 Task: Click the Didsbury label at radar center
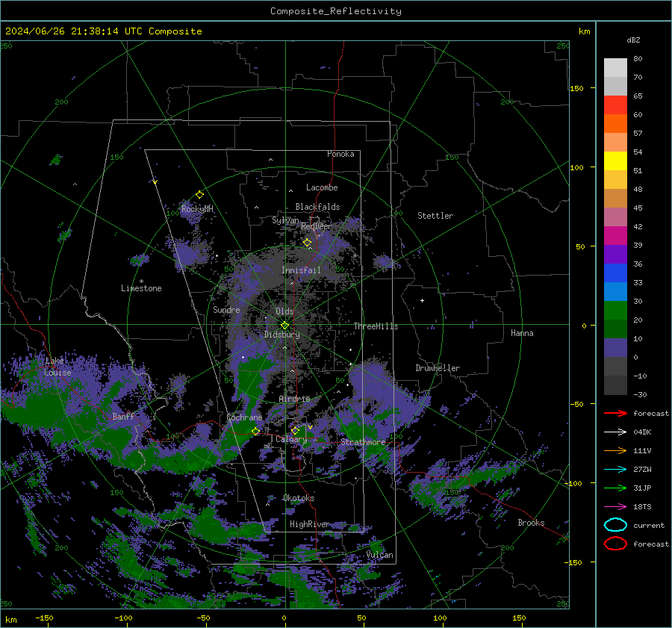[281, 335]
